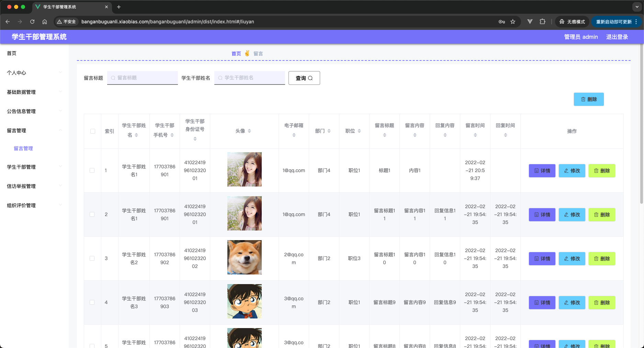Open browser extensions puzzle icon

point(543,22)
